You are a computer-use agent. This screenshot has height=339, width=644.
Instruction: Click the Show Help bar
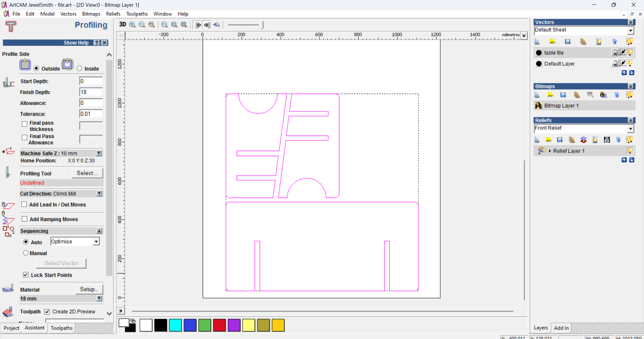(x=55, y=43)
